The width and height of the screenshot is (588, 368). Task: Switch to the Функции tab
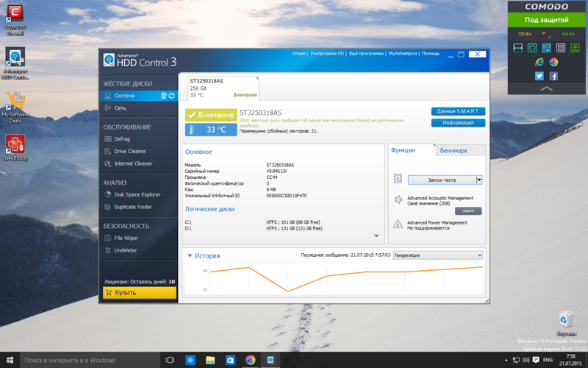point(412,150)
